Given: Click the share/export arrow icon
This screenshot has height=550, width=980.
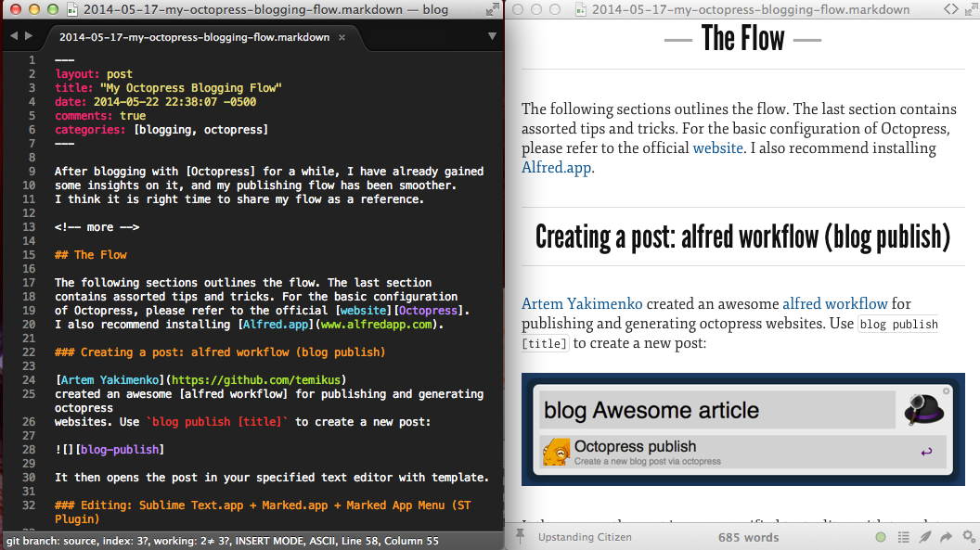Looking at the screenshot, I should [x=947, y=537].
